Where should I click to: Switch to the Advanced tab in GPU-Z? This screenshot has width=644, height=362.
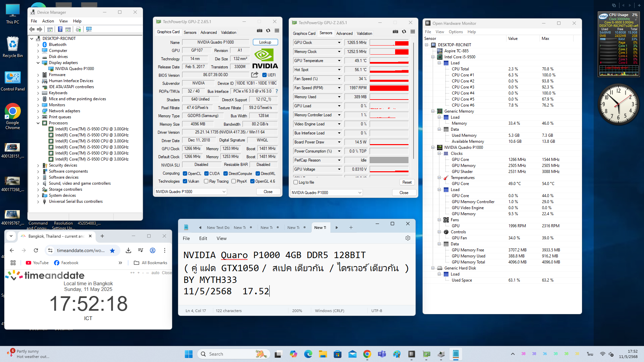[x=208, y=33]
